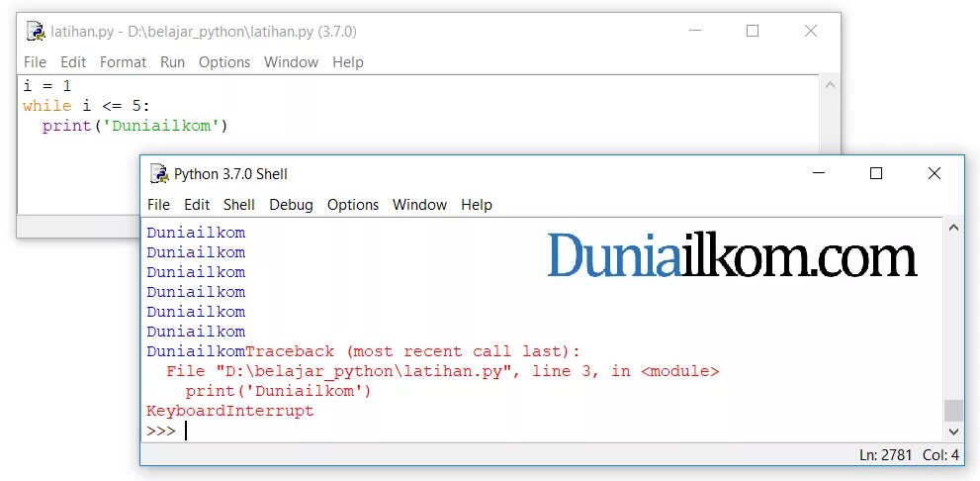The image size is (980, 481).
Task: Open Debug menu in Python Shell window
Action: click(x=292, y=205)
